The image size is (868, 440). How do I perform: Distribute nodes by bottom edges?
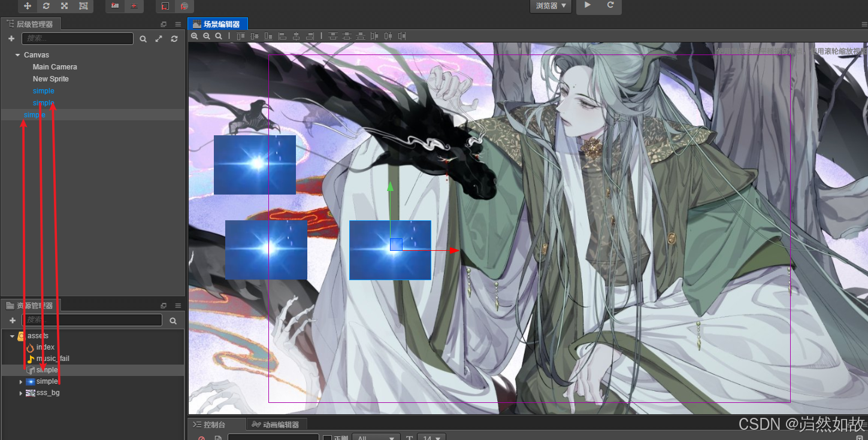361,37
